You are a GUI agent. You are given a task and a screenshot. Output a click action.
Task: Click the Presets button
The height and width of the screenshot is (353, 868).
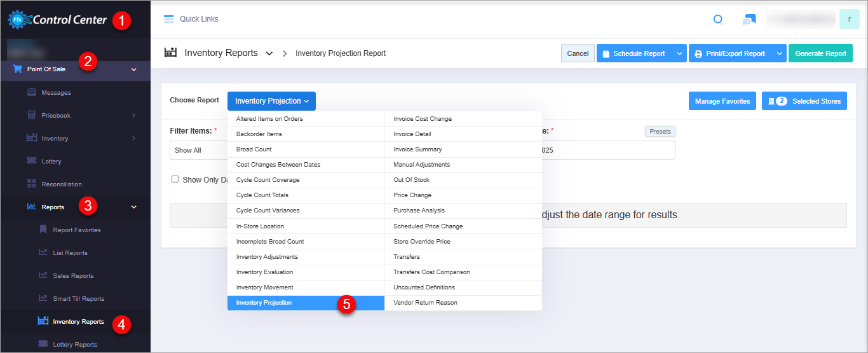tap(660, 132)
